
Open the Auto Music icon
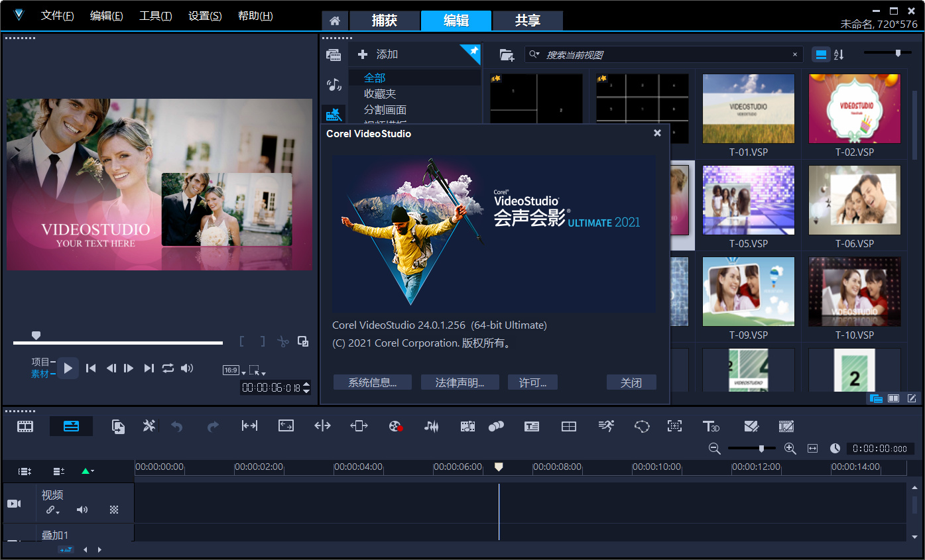(467, 427)
